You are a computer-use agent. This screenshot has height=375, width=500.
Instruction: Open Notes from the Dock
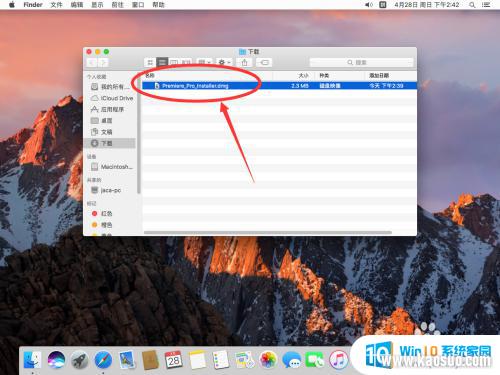click(x=197, y=360)
